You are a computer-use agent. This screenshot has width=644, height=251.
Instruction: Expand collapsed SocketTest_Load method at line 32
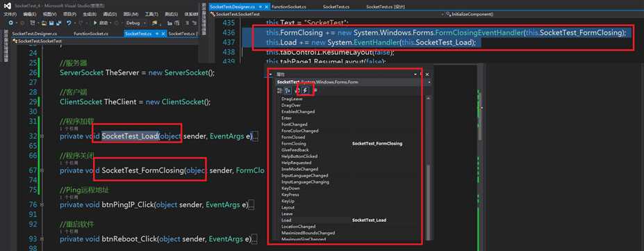coord(42,136)
